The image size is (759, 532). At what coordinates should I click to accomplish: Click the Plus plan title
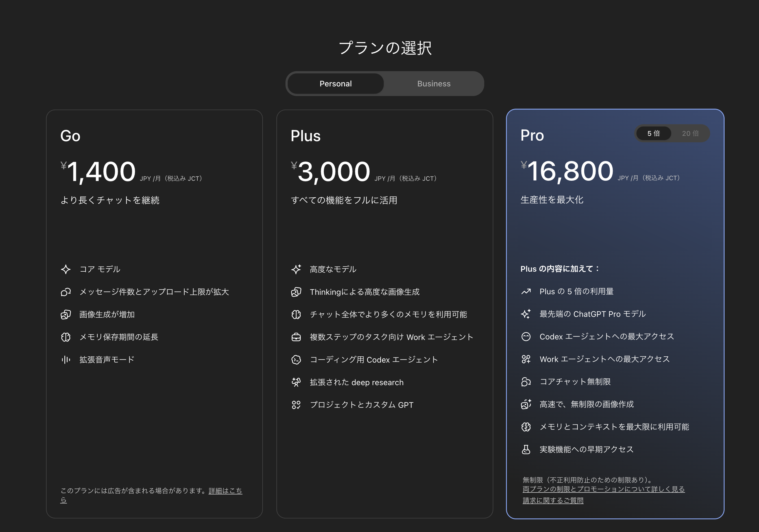pos(306,136)
